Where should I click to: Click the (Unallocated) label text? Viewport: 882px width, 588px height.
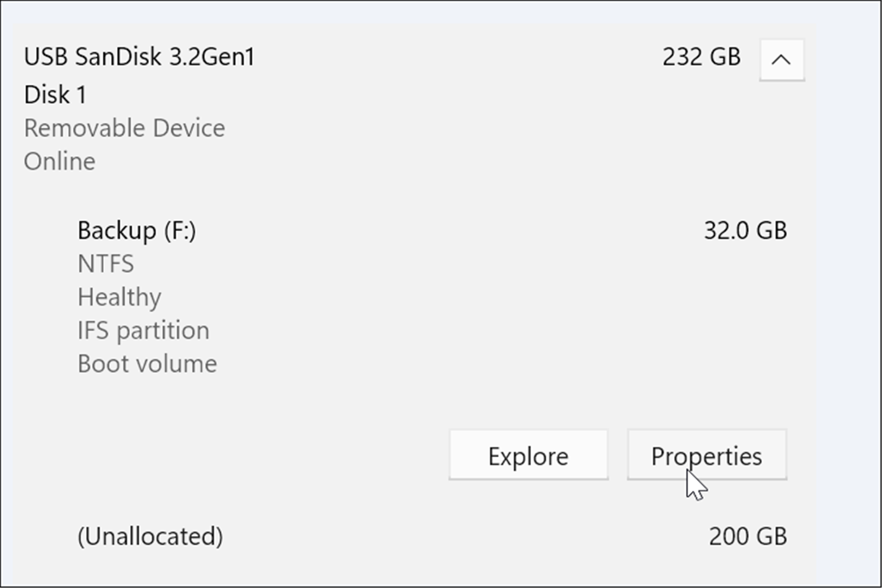click(x=150, y=536)
